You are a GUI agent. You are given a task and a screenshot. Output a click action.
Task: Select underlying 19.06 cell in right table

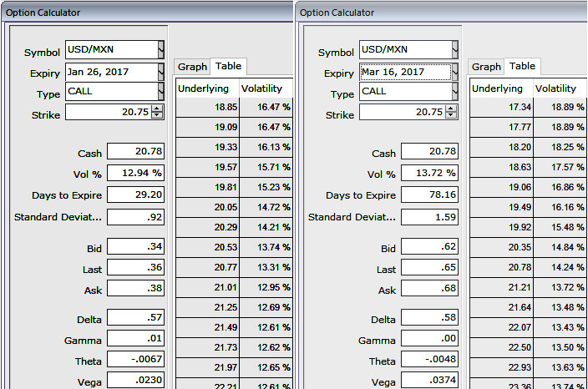pyautogui.click(x=501, y=187)
